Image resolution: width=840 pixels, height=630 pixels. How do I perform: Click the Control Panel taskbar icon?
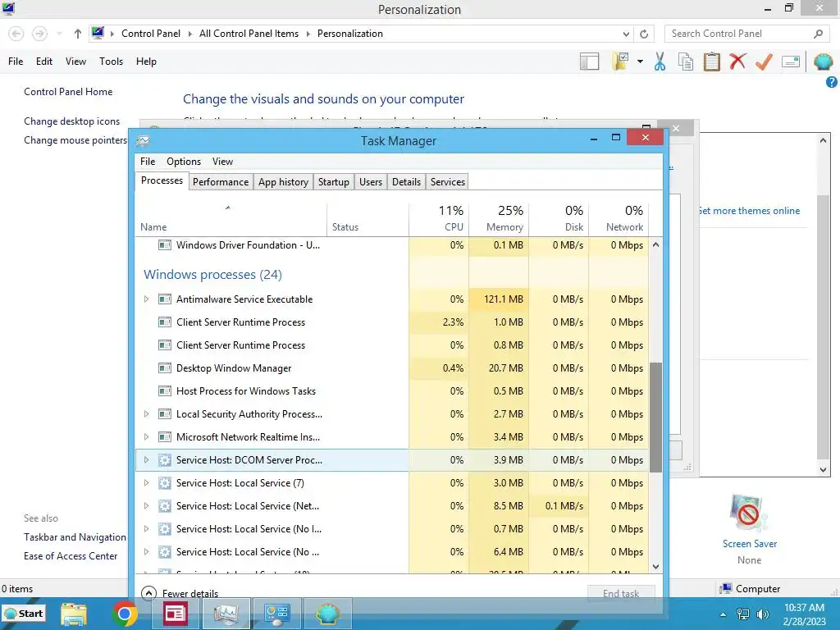click(x=277, y=614)
